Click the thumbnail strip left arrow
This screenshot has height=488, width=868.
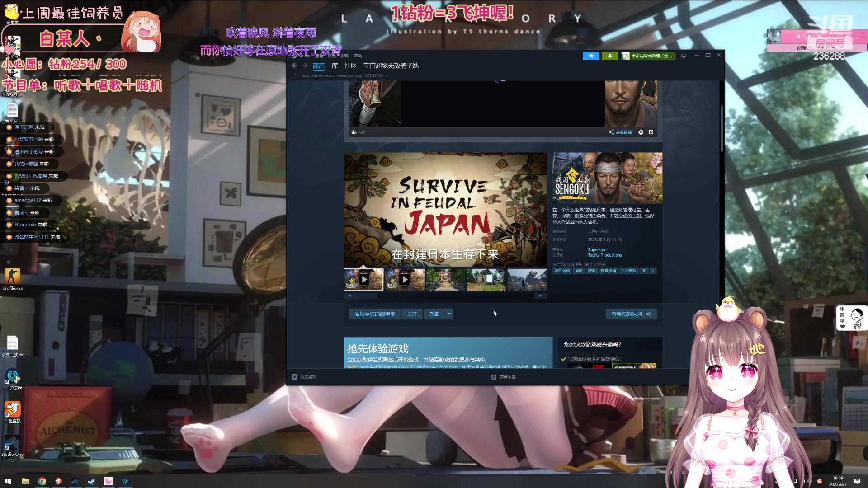(x=349, y=296)
